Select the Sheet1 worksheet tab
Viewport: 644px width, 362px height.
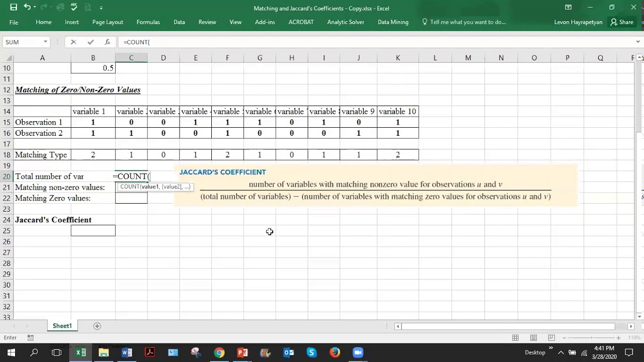click(x=62, y=326)
